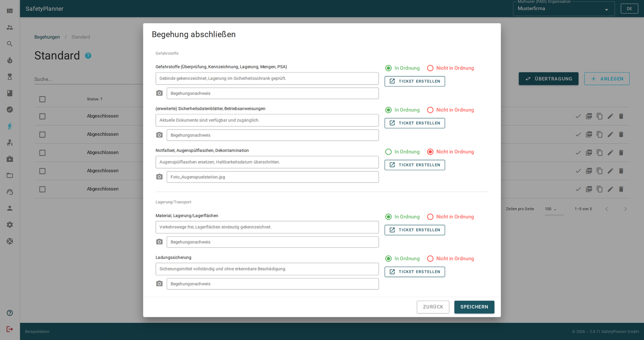The image size is (644, 340).
Task: Switch language using the DE button
Action: (x=629, y=9)
